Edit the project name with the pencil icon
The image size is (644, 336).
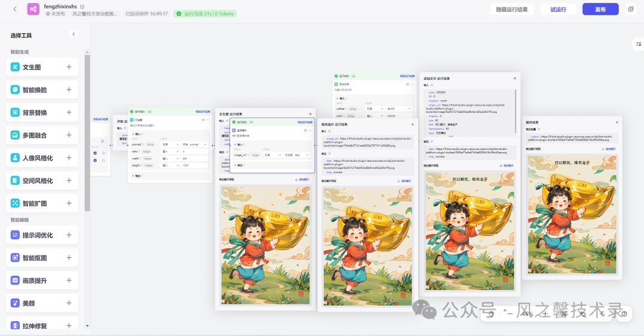[82, 7]
